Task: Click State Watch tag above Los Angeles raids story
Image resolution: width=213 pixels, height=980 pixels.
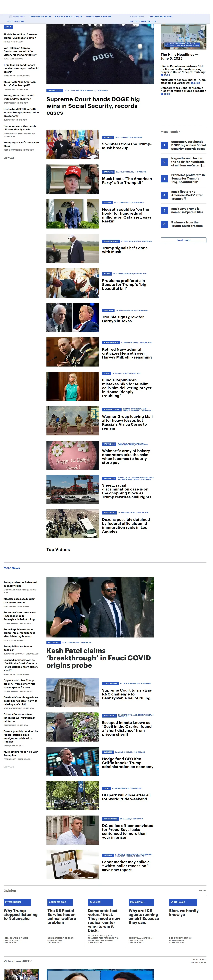Action: (109, 513)
